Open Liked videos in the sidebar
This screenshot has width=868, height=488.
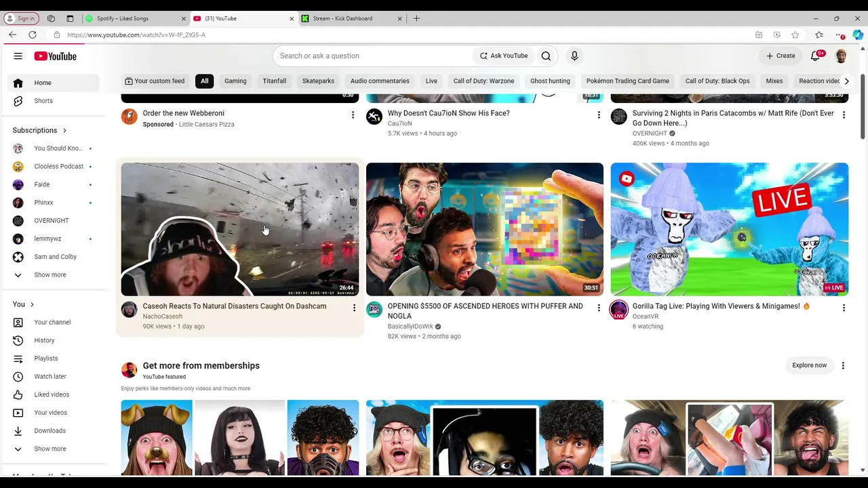click(x=53, y=394)
